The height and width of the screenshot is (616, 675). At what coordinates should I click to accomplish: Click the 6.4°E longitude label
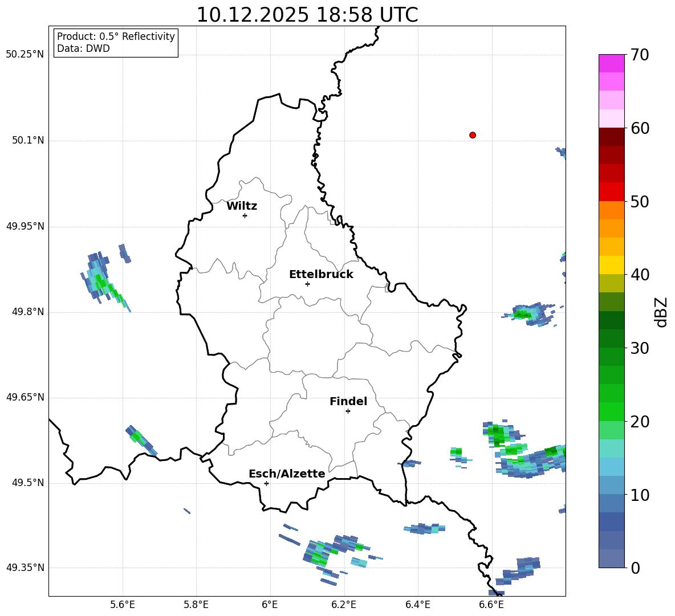pyautogui.click(x=417, y=605)
